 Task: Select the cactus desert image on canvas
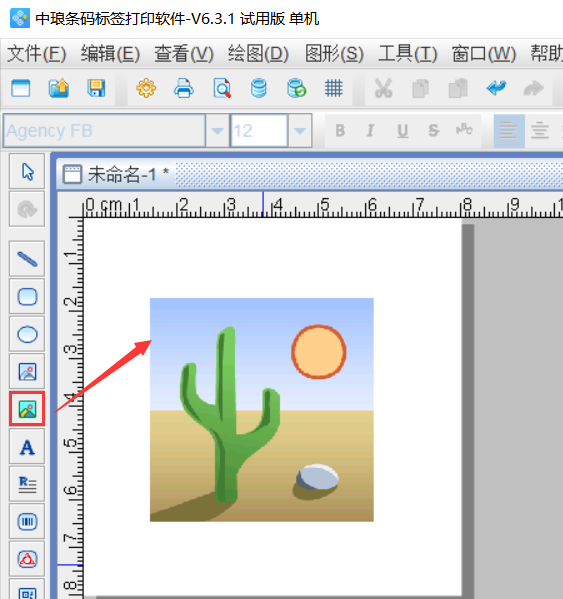[x=262, y=410]
